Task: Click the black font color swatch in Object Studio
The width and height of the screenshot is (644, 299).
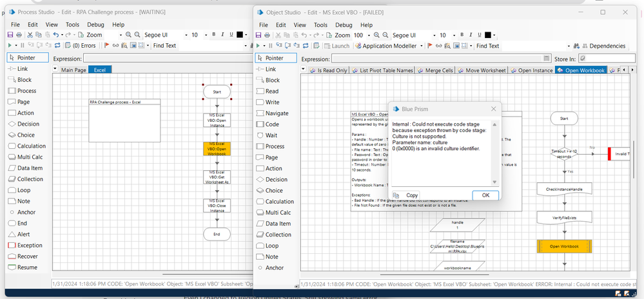Action: click(x=488, y=35)
